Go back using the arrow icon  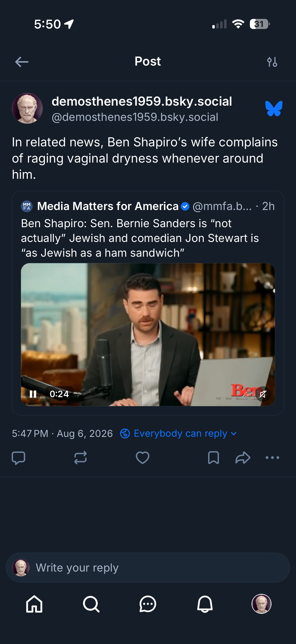[22, 62]
